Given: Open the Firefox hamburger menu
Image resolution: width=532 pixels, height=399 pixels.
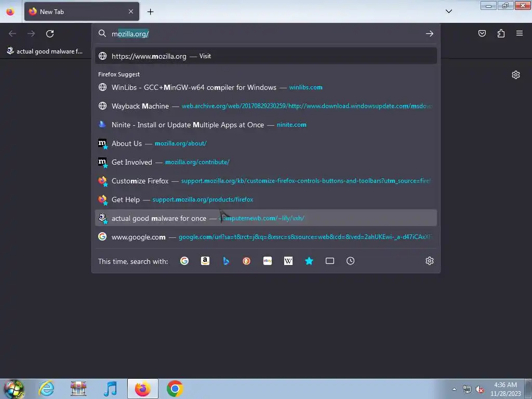Looking at the screenshot, I should pos(520,33).
